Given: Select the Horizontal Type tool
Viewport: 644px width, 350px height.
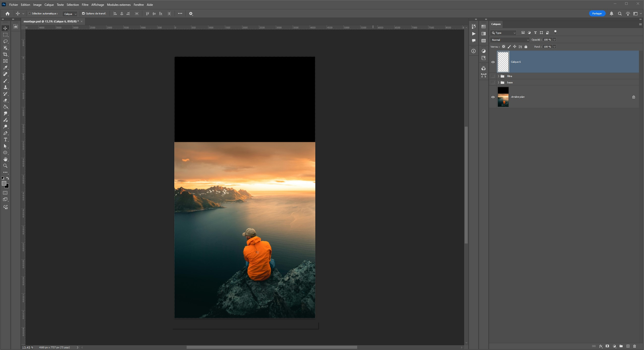Looking at the screenshot, I should [x=5, y=140].
